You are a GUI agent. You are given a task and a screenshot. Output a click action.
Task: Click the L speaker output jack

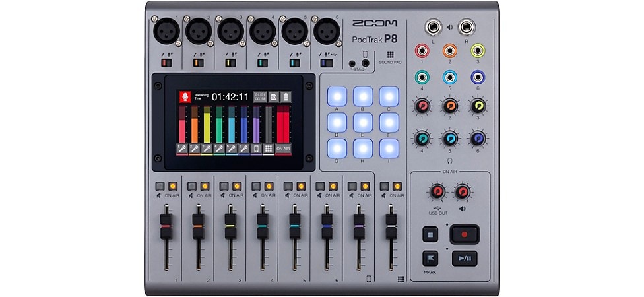coord(433,28)
